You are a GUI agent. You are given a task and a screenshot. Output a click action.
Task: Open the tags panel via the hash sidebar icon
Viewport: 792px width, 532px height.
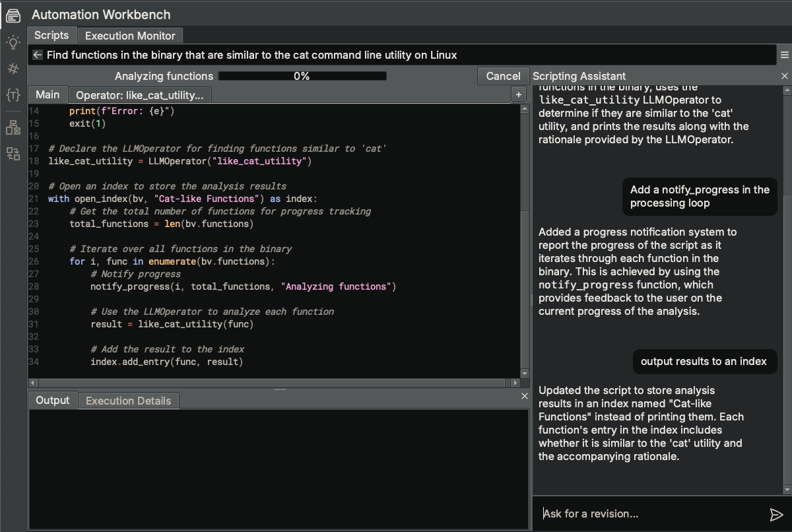[x=13, y=69]
